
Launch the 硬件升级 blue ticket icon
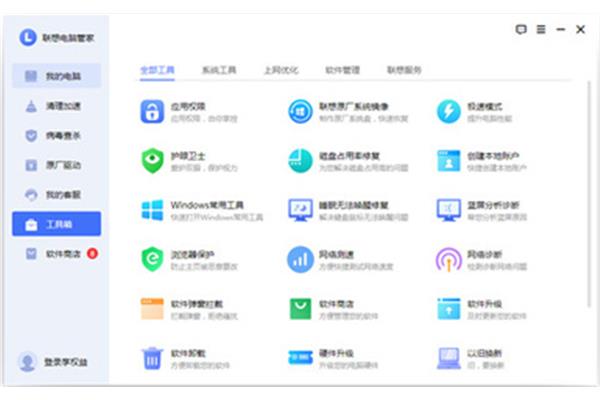(300, 358)
